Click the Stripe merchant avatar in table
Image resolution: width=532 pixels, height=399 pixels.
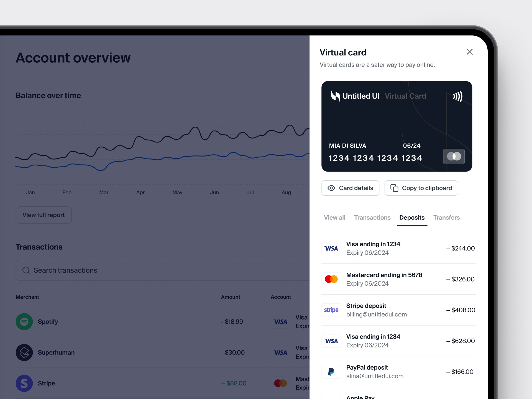click(24, 383)
